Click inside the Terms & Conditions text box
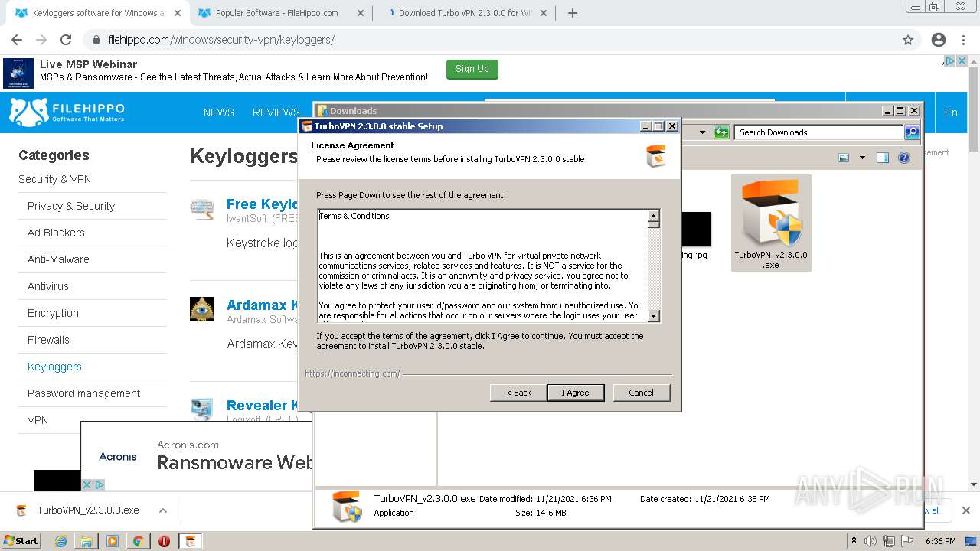980x551 pixels. tap(483, 266)
